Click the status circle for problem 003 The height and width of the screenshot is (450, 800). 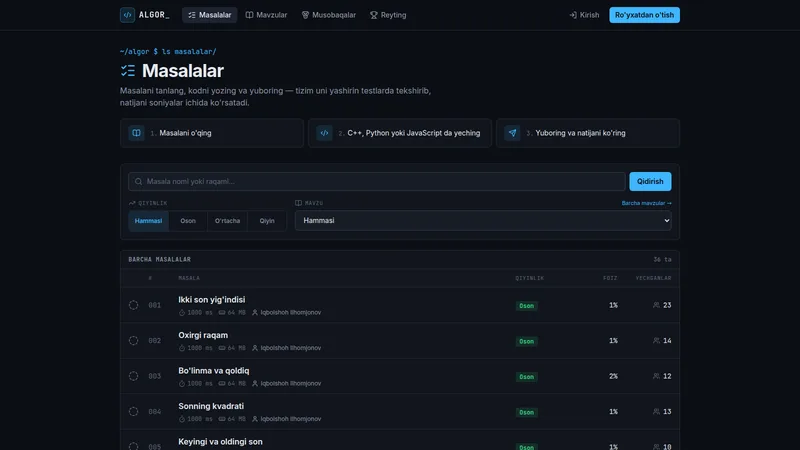click(x=133, y=376)
